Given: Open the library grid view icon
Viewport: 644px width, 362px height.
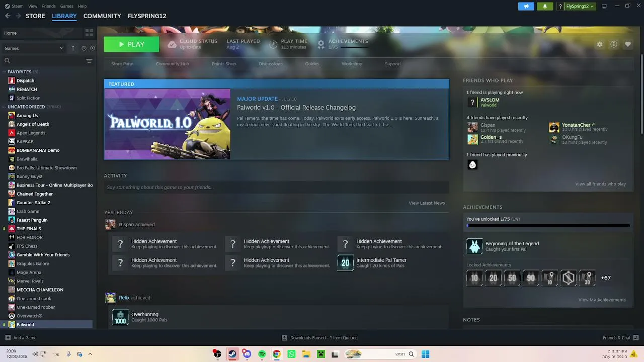Looking at the screenshot, I should pos(89,33).
